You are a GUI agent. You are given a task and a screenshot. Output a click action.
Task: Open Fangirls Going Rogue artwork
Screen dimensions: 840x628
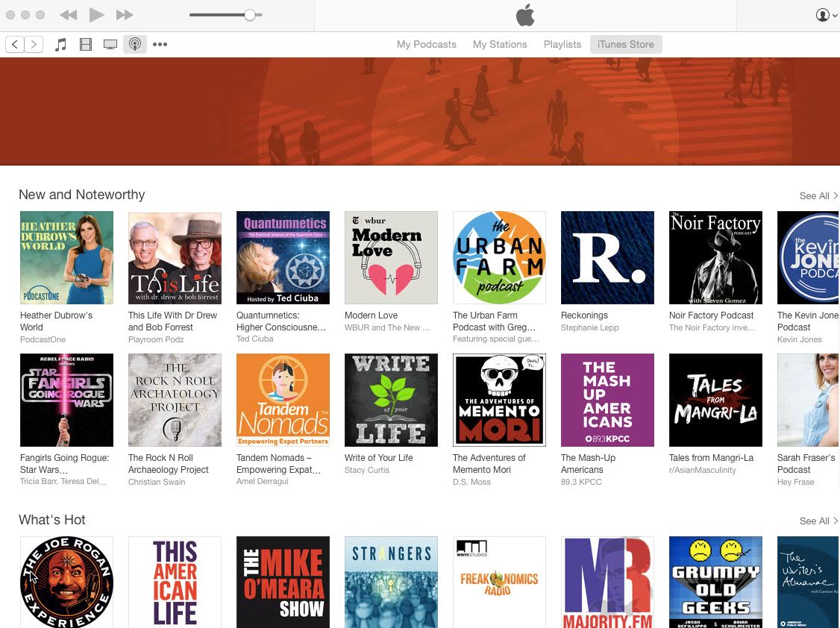[x=66, y=400]
